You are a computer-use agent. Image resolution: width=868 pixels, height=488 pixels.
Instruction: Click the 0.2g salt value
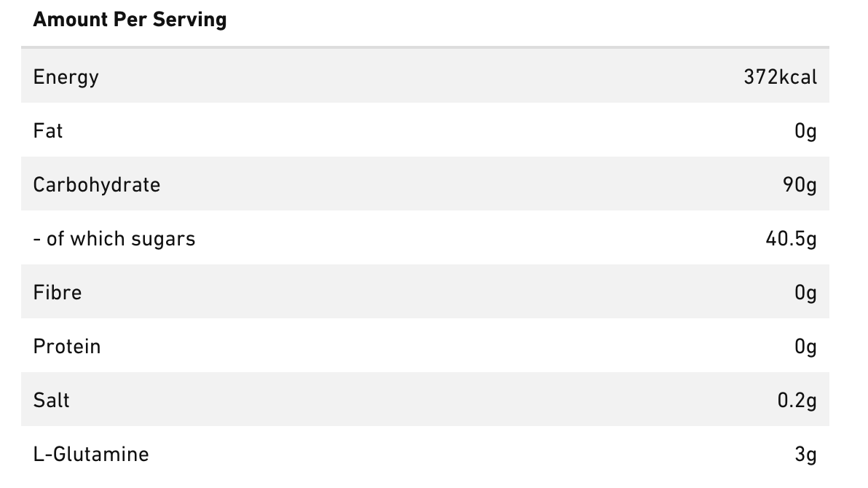point(797,401)
